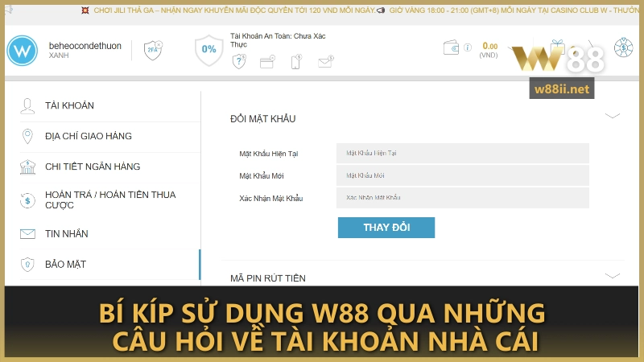The image size is (644, 362).
Task: Click Tài Khoản An Toàn status text
Action: tap(278, 40)
